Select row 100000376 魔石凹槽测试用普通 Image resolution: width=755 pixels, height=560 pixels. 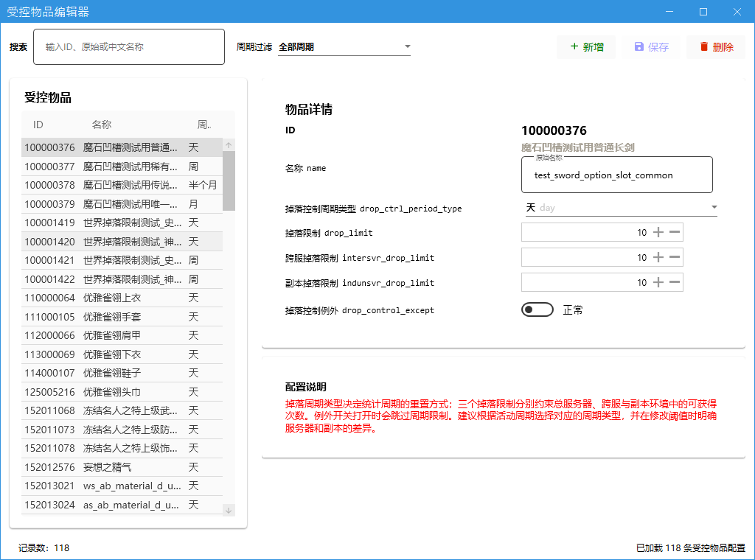122,147
